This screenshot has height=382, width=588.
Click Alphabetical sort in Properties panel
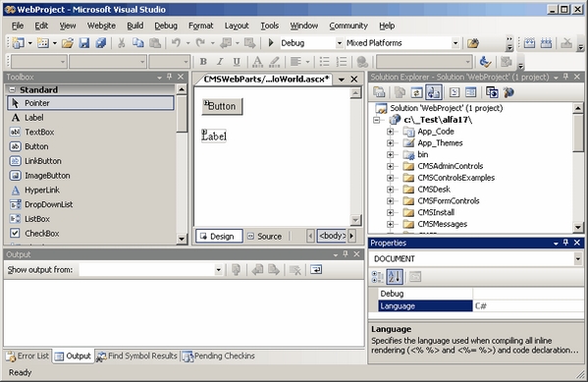[x=395, y=277]
